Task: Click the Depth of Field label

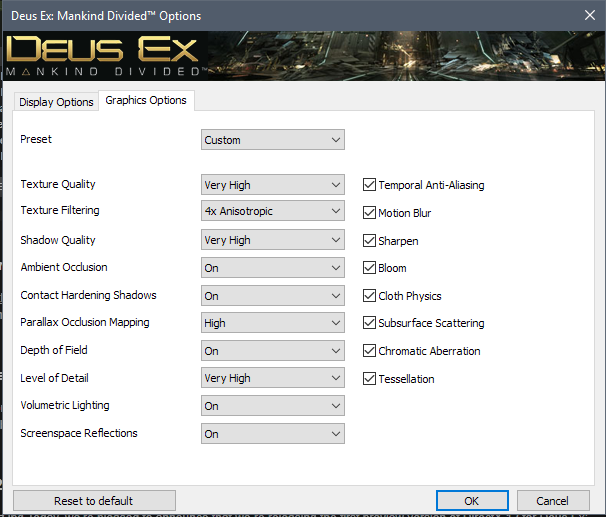Action: [54, 350]
